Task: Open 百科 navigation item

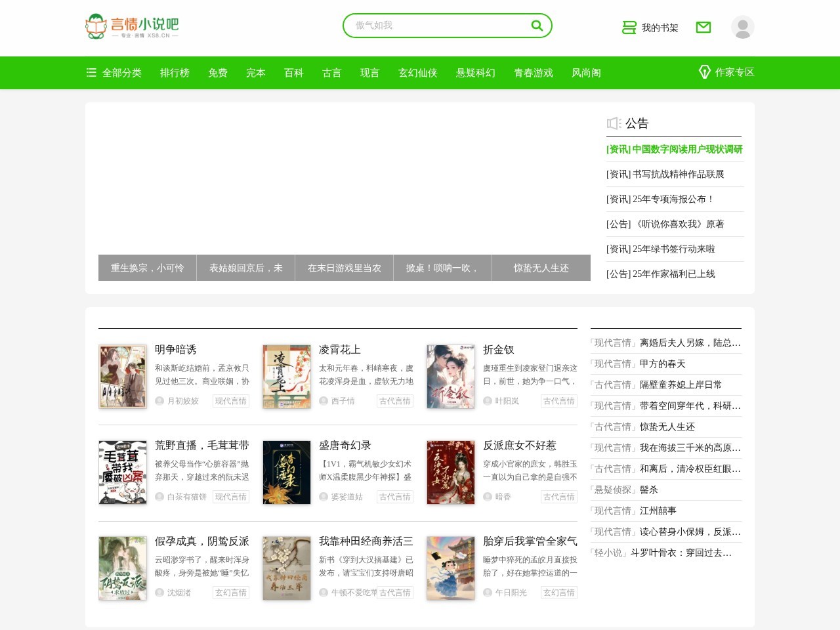Action: [x=294, y=73]
